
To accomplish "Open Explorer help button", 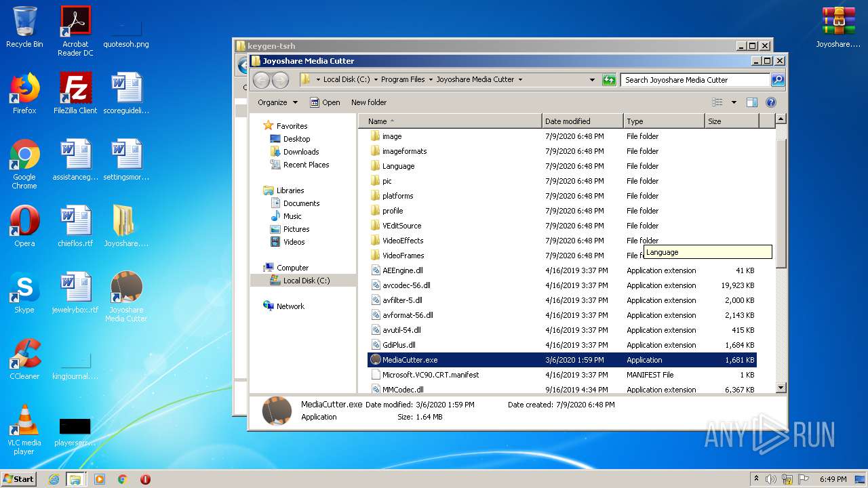I will pos(770,102).
